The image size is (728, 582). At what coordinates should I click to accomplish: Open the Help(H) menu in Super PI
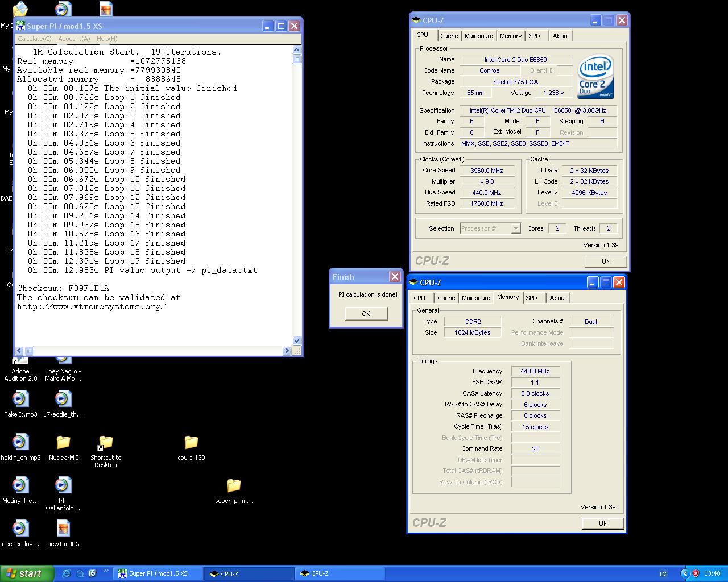point(107,39)
